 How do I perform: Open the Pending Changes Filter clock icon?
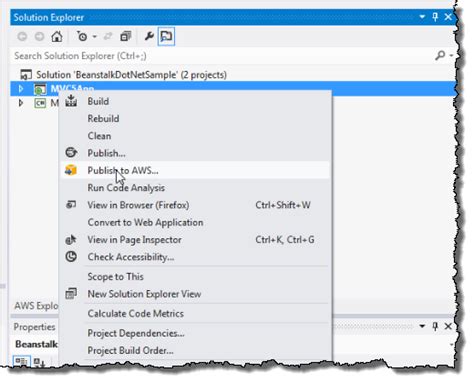[82, 36]
